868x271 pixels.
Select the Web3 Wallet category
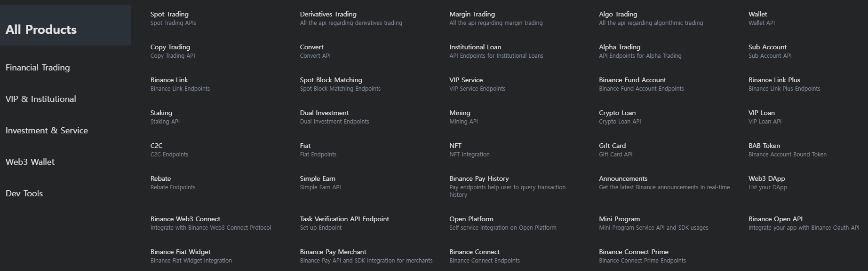coord(30,162)
